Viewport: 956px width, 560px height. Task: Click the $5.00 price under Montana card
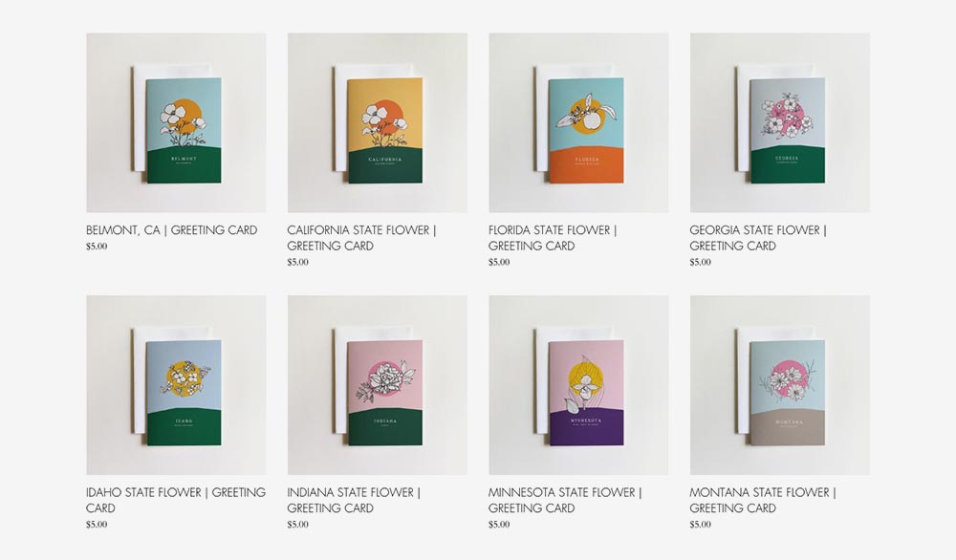[x=700, y=525]
